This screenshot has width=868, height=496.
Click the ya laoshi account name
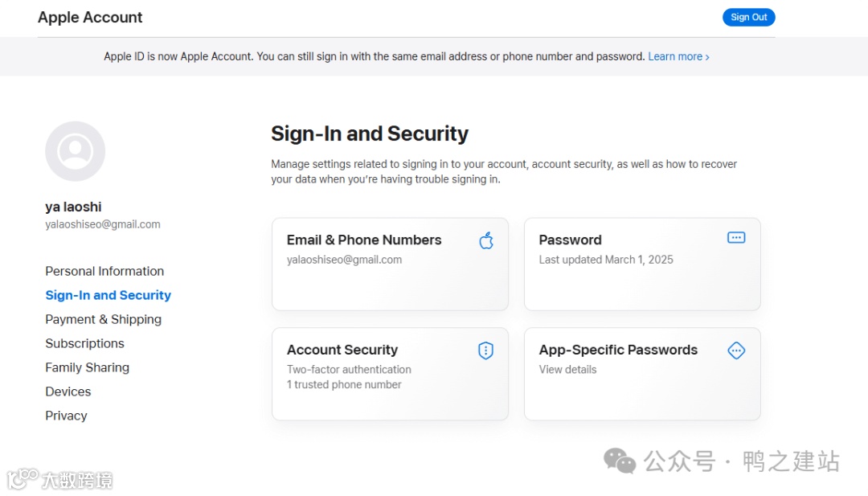[73, 207]
